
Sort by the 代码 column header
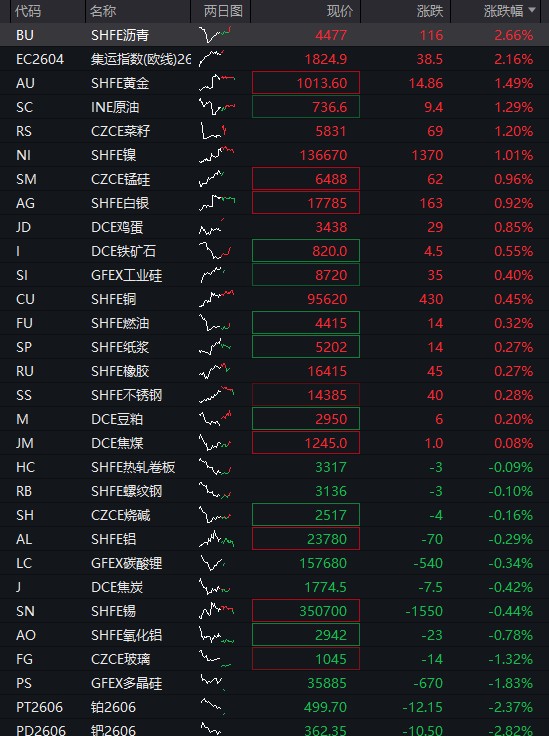pos(28,11)
